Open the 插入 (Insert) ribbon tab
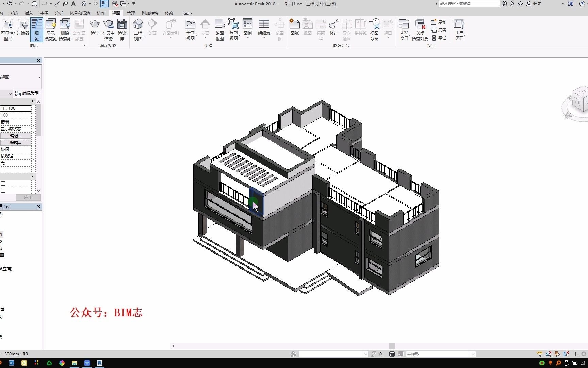This screenshot has width=588, height=368. (29, 13)
